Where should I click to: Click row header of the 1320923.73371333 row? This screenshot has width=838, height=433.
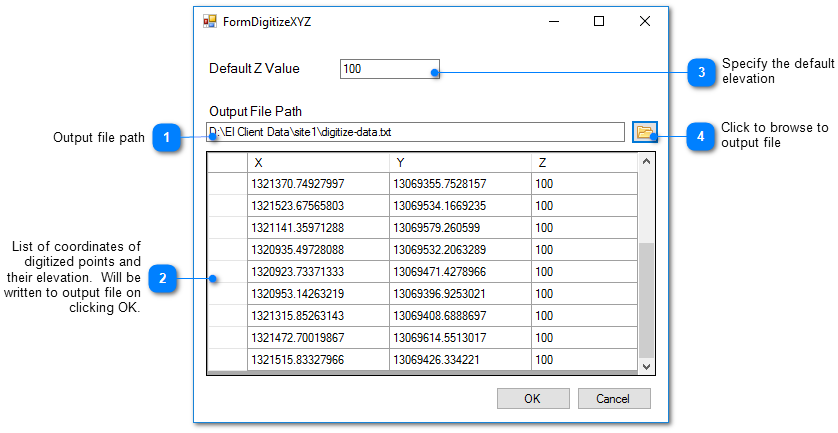pyautogui.click(x=227, y=271)
